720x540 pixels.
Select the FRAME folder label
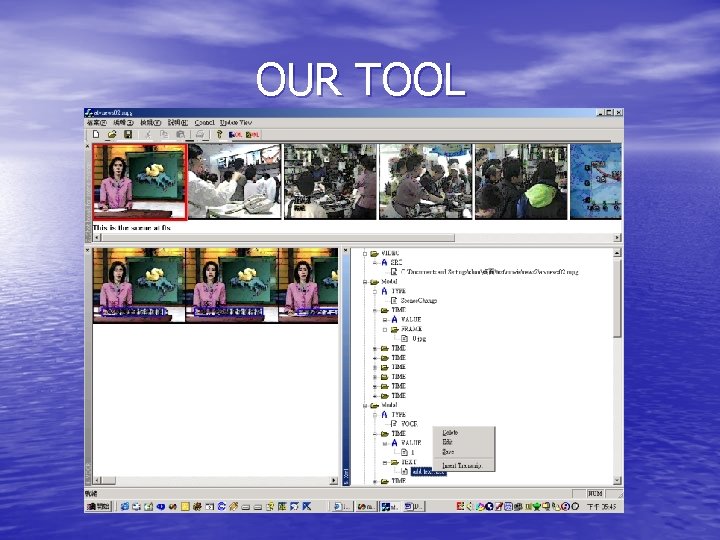411,329
